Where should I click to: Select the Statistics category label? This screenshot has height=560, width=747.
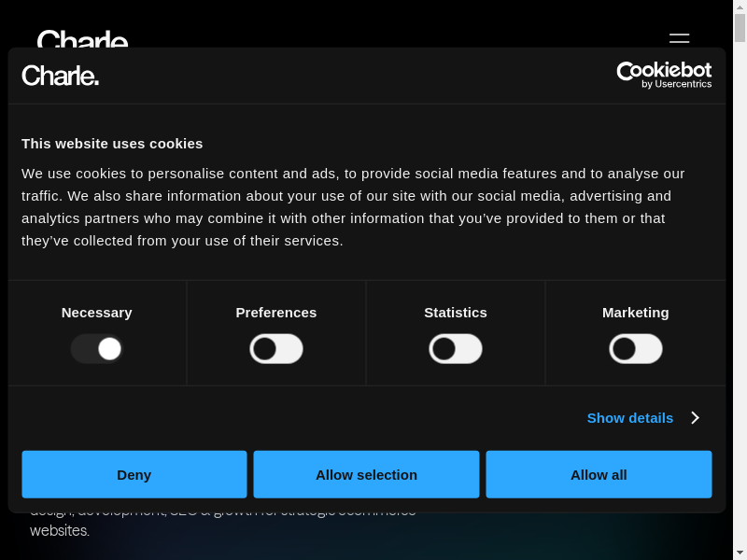coord(456,313)
